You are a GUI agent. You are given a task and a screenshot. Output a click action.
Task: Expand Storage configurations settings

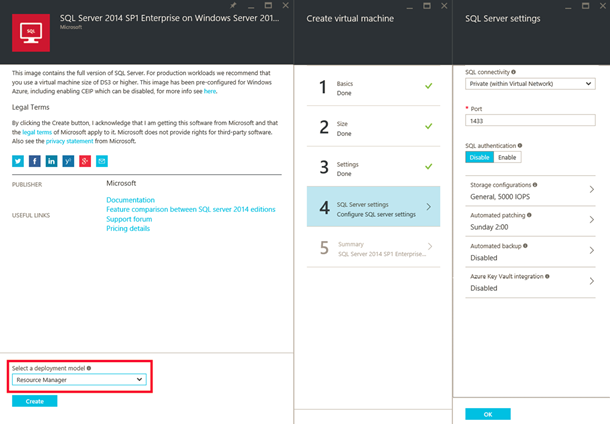530,190
